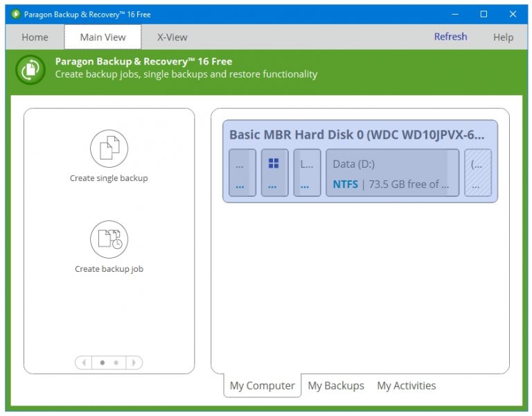Open the My Backups tab
Screen dimensions: 532x416
(x=336, y=385)
